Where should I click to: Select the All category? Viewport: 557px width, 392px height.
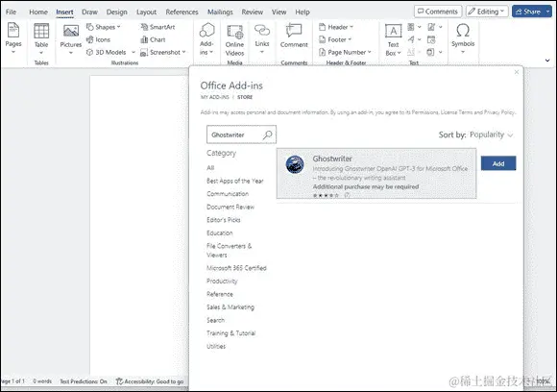pos(210,168)
